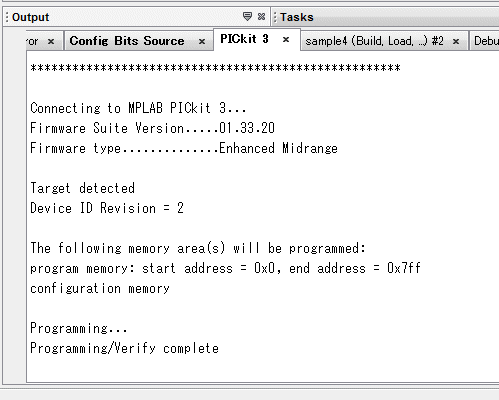This screenshot has height=400, width=499.
Task: Click the 'Connecting to MPLAB PICkit 3...' line
Action: click(138, 108)
